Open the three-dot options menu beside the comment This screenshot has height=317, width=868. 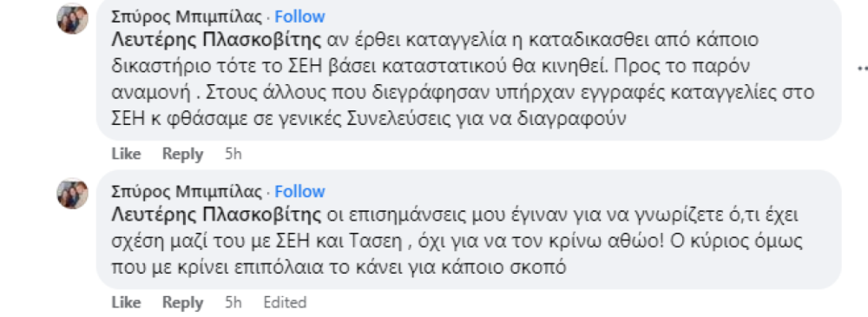pos(863,68)
